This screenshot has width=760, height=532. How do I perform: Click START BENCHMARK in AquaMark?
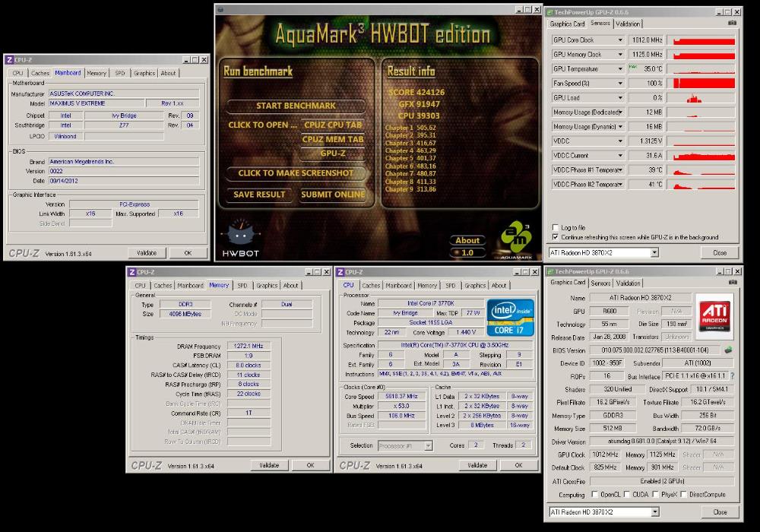click(x=296, y=106)
